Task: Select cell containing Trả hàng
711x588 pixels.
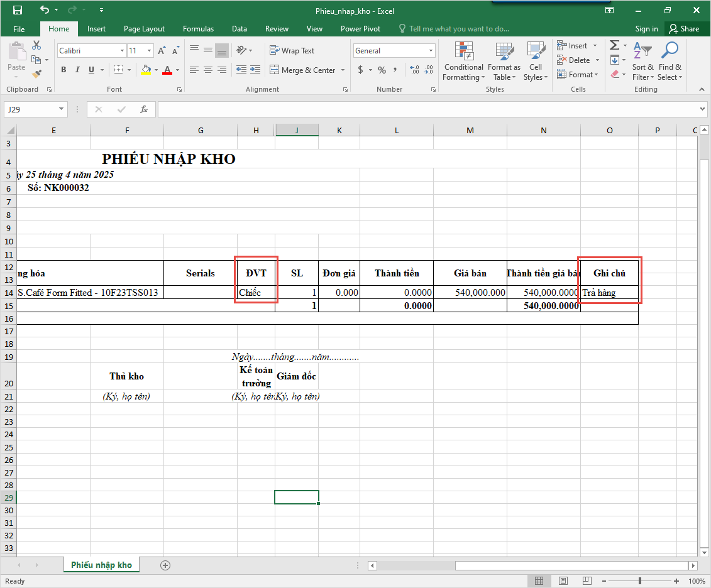Action: pos(609,293)
